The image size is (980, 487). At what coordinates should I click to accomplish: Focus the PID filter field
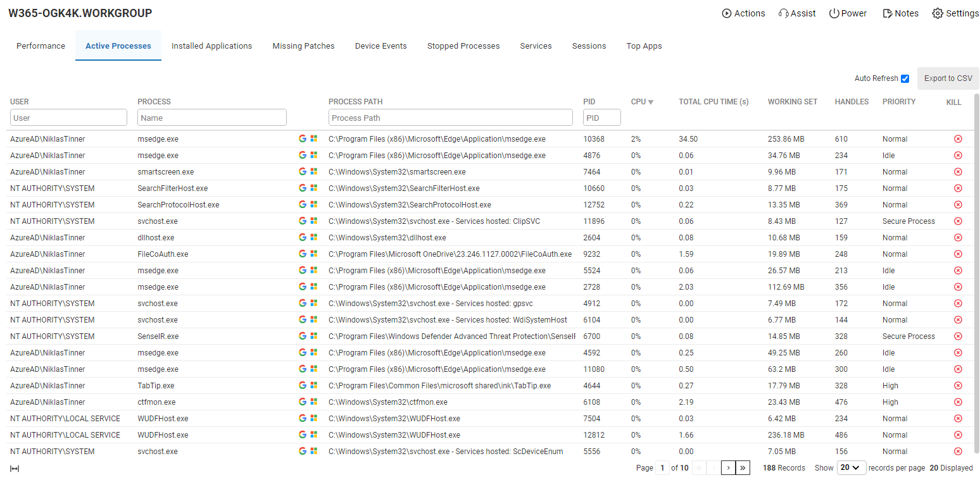coord(601,118)
